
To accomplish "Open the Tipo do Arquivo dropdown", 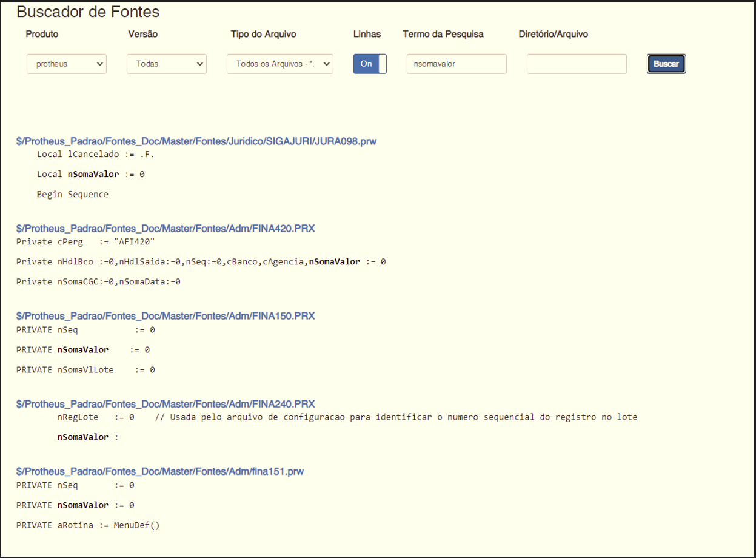I will pos(280,64).
